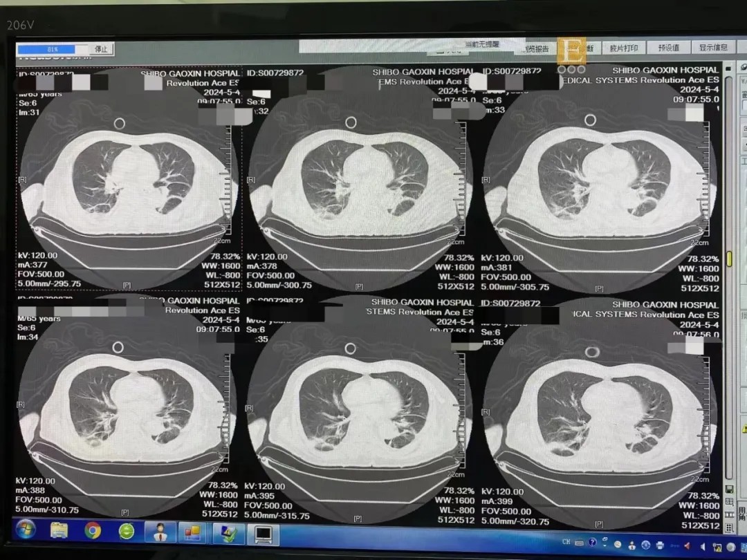Open the 显示信息 display info menu

tap(713, 48)
